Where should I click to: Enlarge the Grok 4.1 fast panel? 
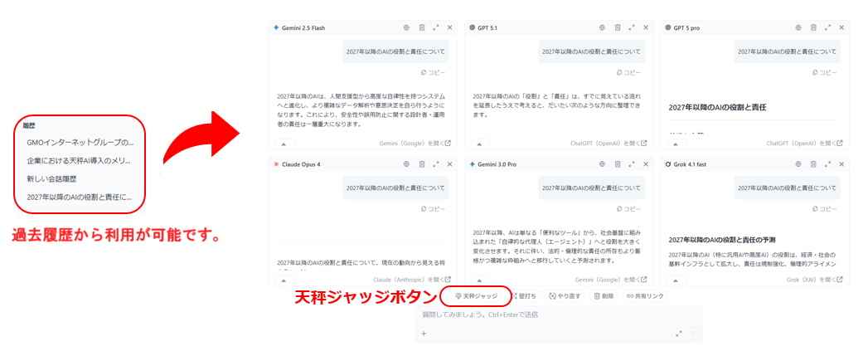[827, 164]
